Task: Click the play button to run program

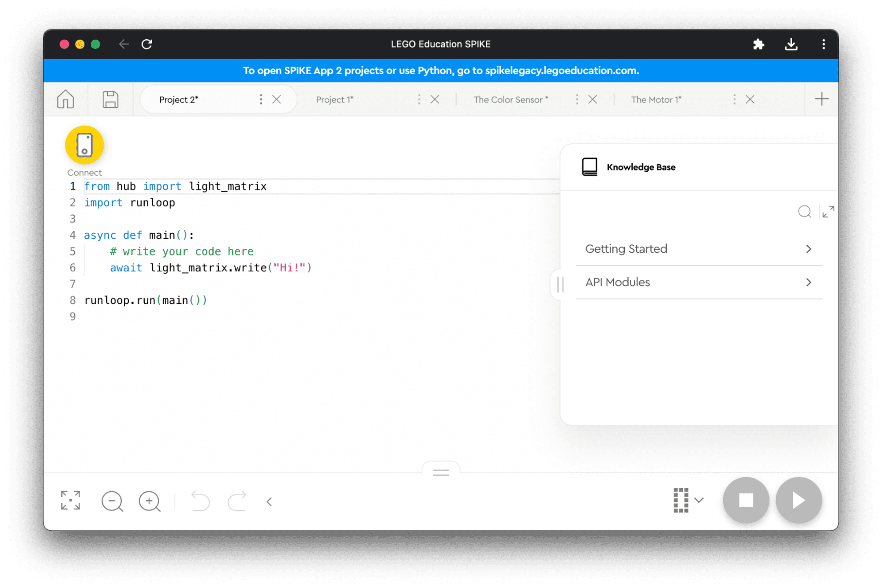Action: 799,500
